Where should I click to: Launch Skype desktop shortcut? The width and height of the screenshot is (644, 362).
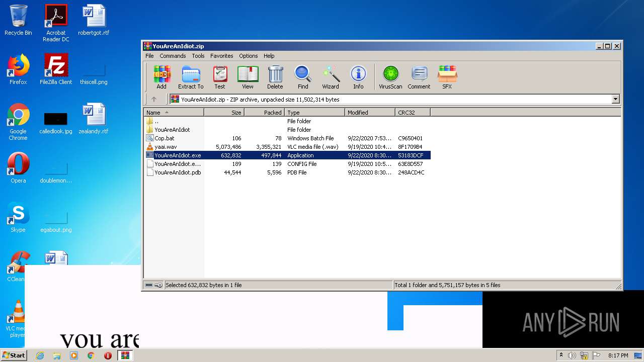(x=18, y=217)
